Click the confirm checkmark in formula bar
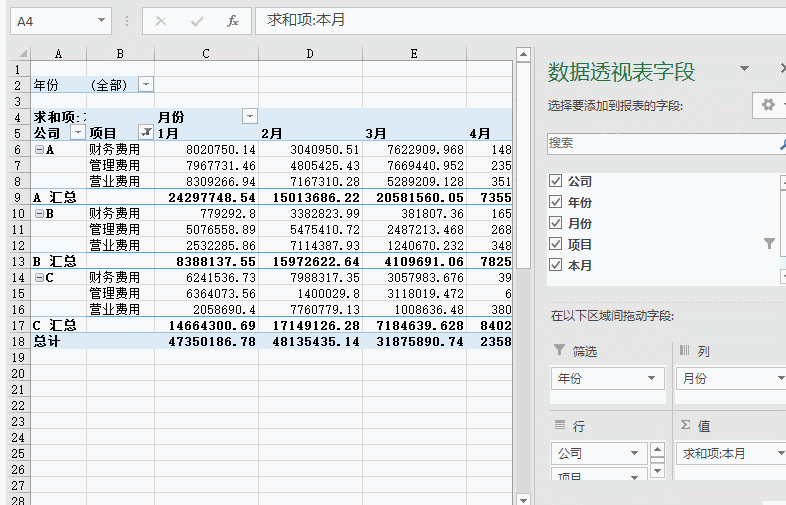This screenshot has height=505, width=786. click(197, 20)
